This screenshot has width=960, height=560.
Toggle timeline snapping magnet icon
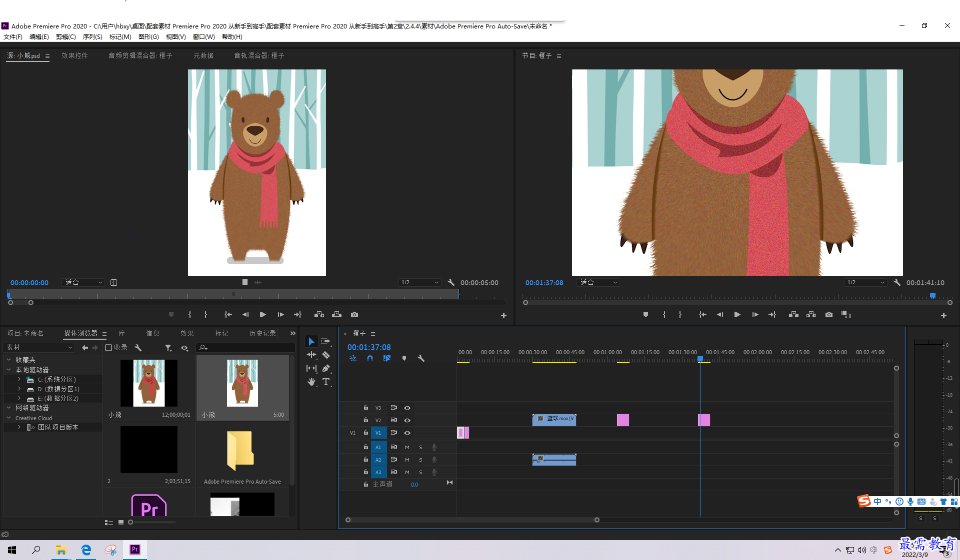click(370, 358)
